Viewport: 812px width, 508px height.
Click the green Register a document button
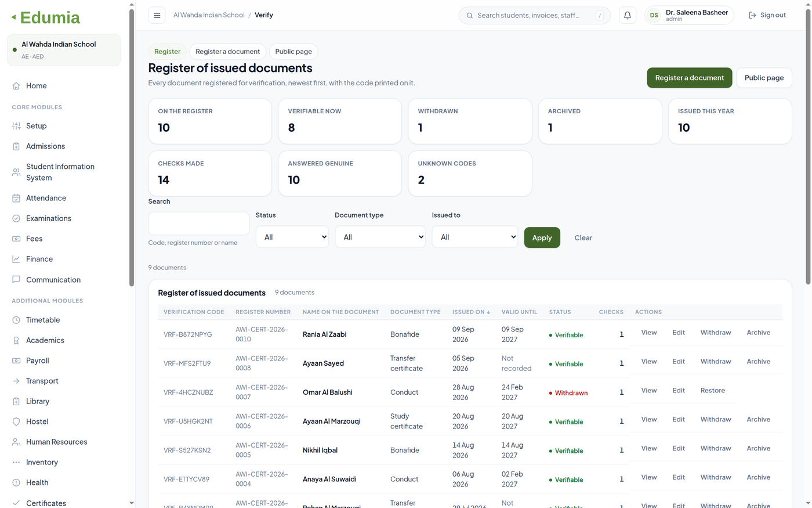pyautogui.click(x=690, y=78)
